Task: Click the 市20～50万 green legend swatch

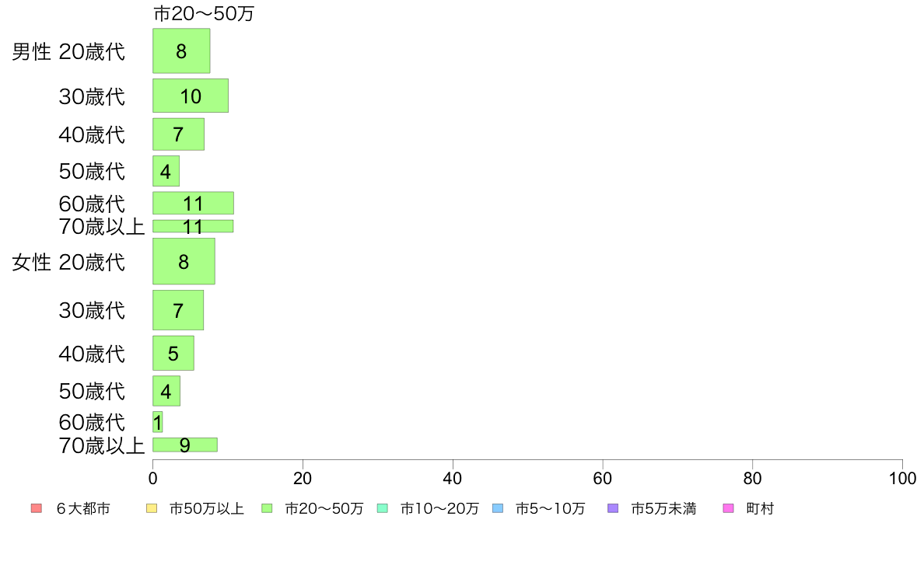Action: [x=267, y=508]
